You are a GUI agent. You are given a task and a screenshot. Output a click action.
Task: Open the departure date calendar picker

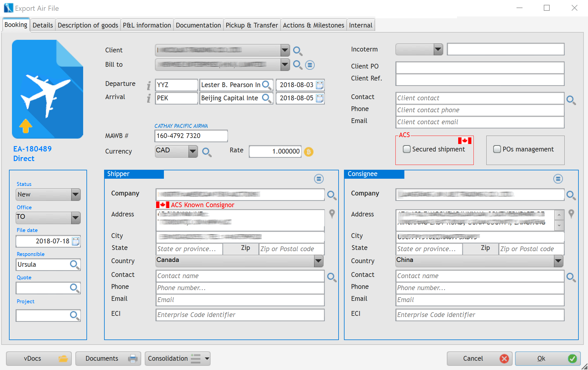coord(320,85)
